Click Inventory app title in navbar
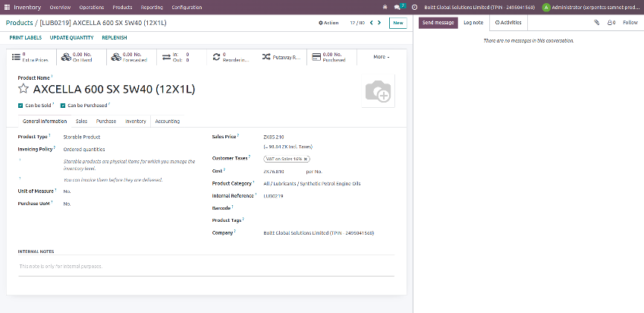 pyautogui.click(x=27, y=8)
